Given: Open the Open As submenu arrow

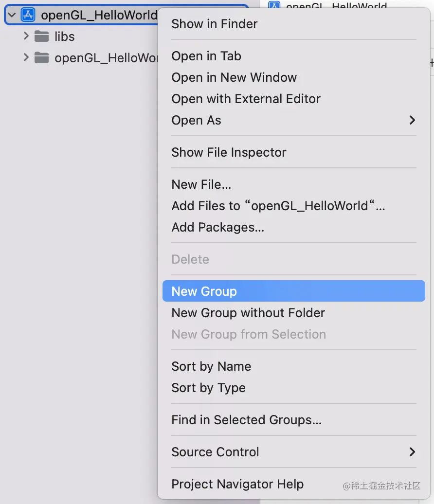Looking at the screenshot, I should point(412,120).
